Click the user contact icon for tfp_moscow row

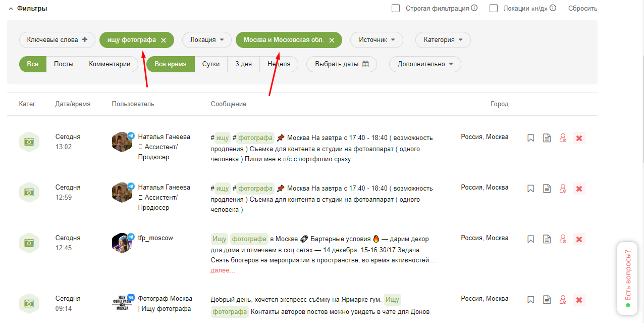click(563, 239)
